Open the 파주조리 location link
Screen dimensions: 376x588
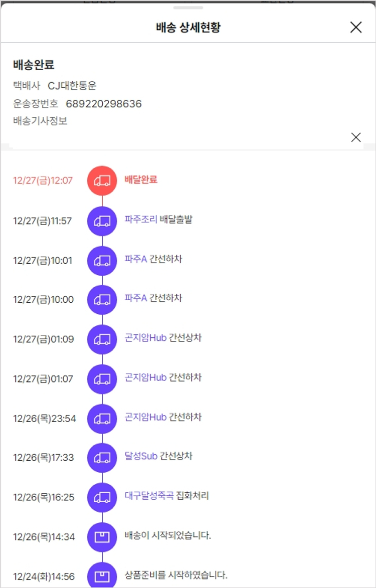pyautogui.click(x=141, y=220)
